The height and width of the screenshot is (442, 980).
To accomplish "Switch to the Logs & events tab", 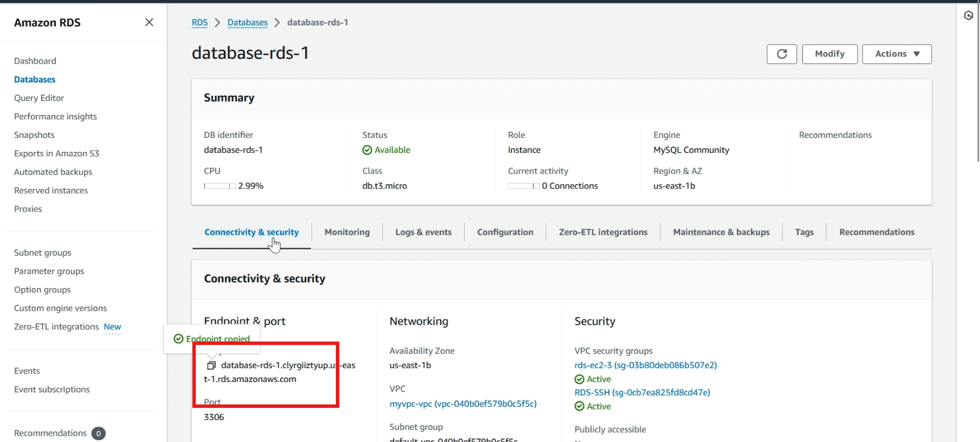I will (x=424, y=232).
